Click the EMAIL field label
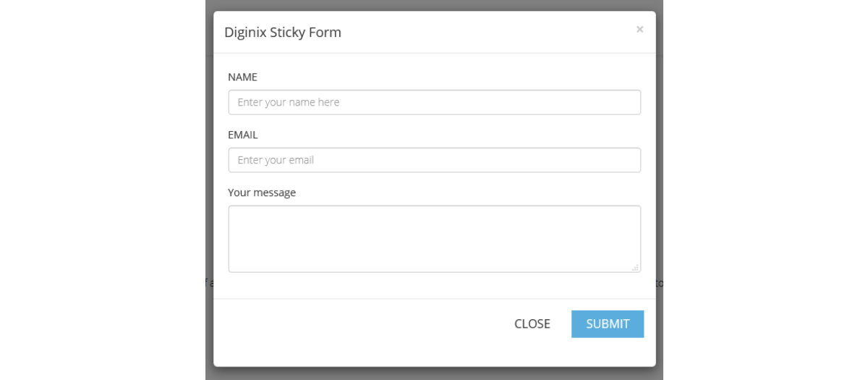The width and height of the screenshot is (868, 380). click(242, 135)
